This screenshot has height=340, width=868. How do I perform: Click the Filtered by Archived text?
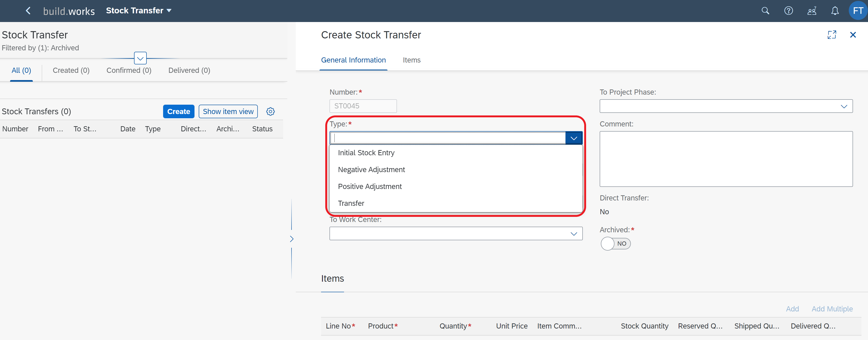(x=40, y=48)
